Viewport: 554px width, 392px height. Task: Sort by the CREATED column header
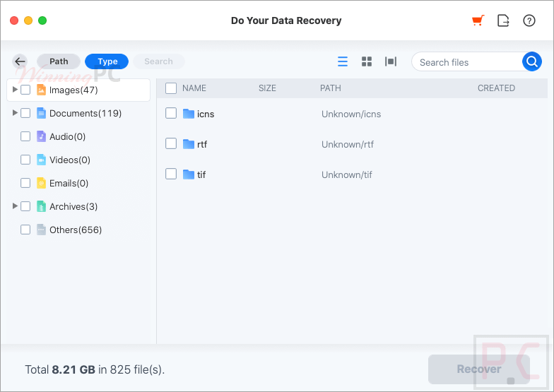(496, 88)
